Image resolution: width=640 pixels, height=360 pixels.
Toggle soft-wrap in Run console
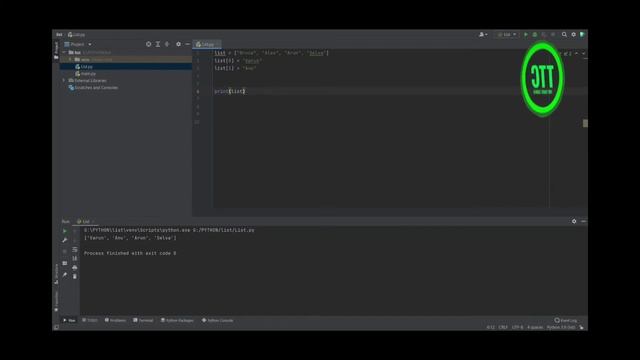tap(75, 249)
